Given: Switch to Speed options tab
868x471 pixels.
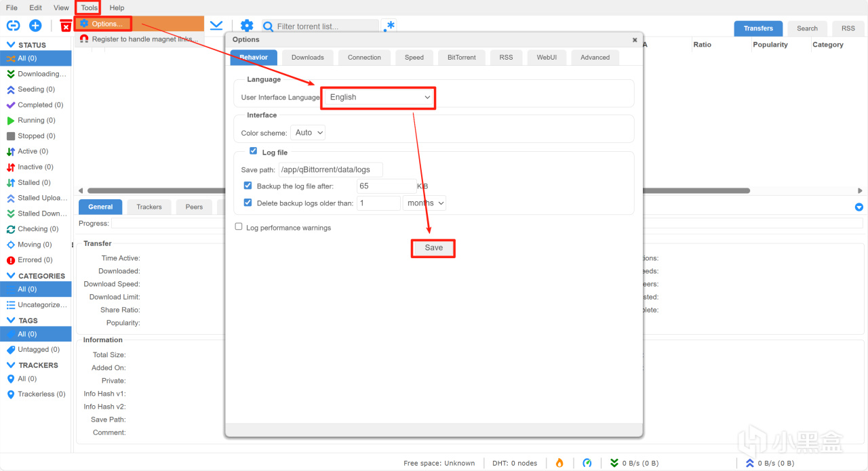Looking at the screenshot, I should 414,58.
